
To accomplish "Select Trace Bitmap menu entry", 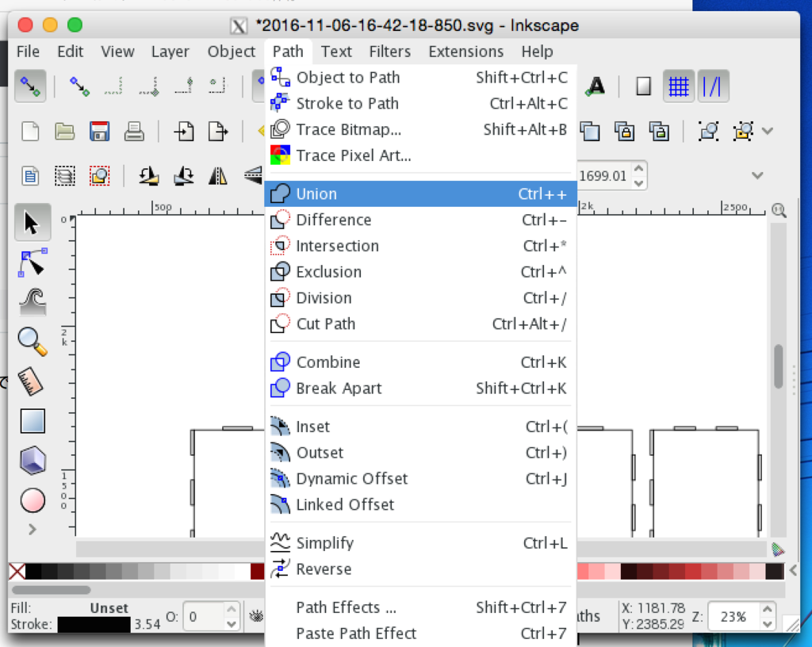I will coord(420,129).
